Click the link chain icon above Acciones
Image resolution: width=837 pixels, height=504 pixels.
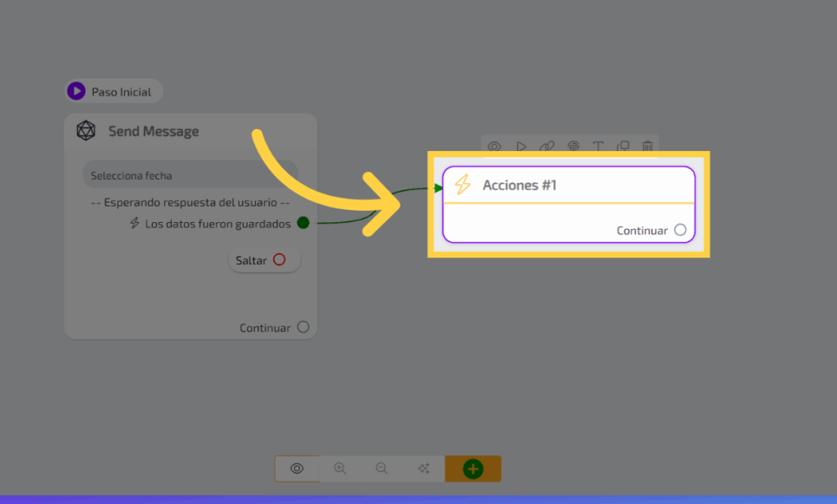click(547, 146)
